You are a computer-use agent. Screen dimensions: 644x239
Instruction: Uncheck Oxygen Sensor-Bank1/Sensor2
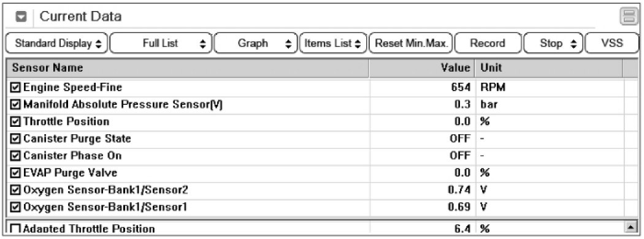pyautogui.click(x=15, y=190)
